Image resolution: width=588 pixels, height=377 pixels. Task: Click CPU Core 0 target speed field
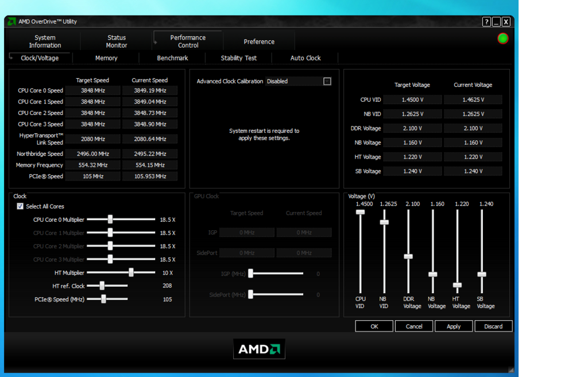tap(93, 90)
